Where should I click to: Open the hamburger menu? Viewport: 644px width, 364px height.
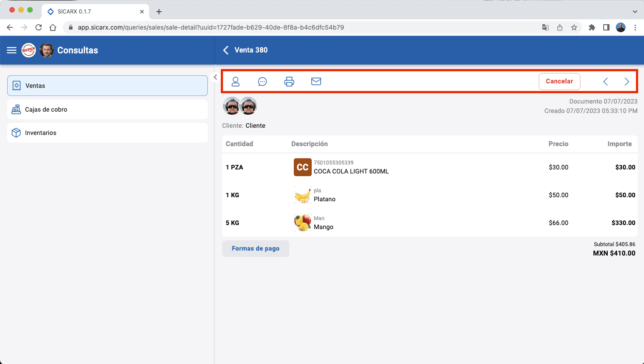(x=12, y=50)
